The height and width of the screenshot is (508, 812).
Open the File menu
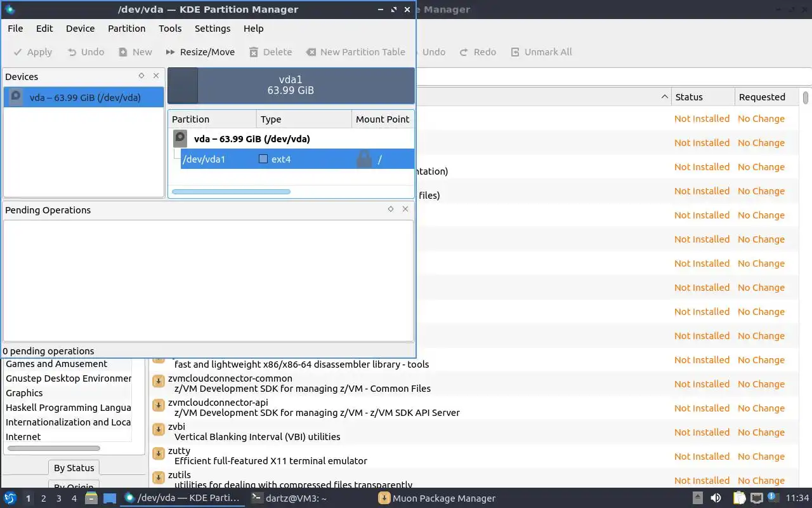click(x=15, y=29)
